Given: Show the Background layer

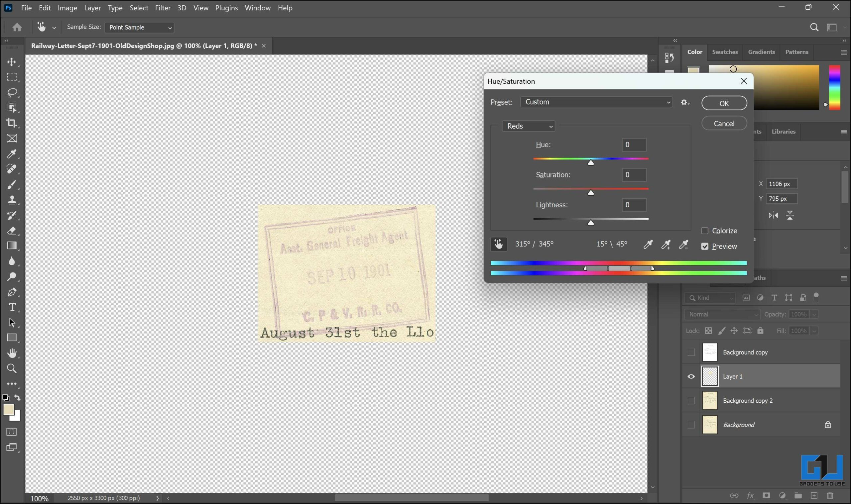Looking at the screenshot, I should point(691,425).
